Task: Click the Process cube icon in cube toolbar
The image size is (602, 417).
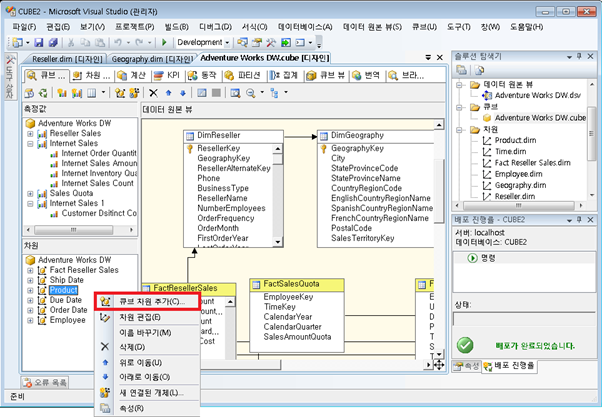Action: click(29, 93)
